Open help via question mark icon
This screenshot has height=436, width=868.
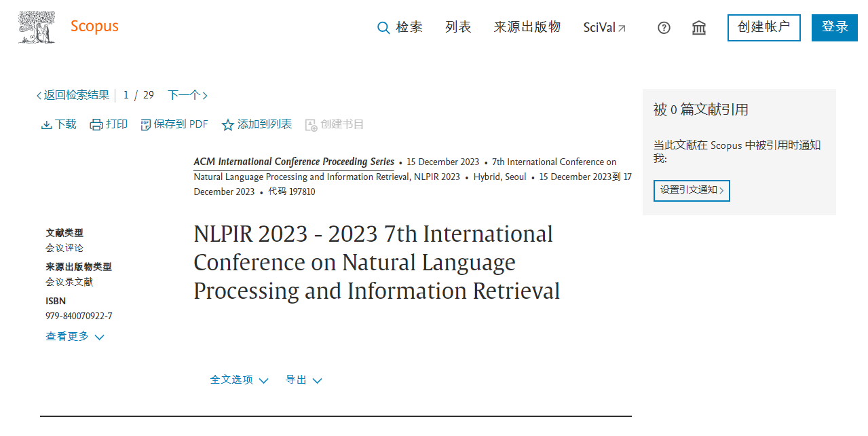point(664,28)
